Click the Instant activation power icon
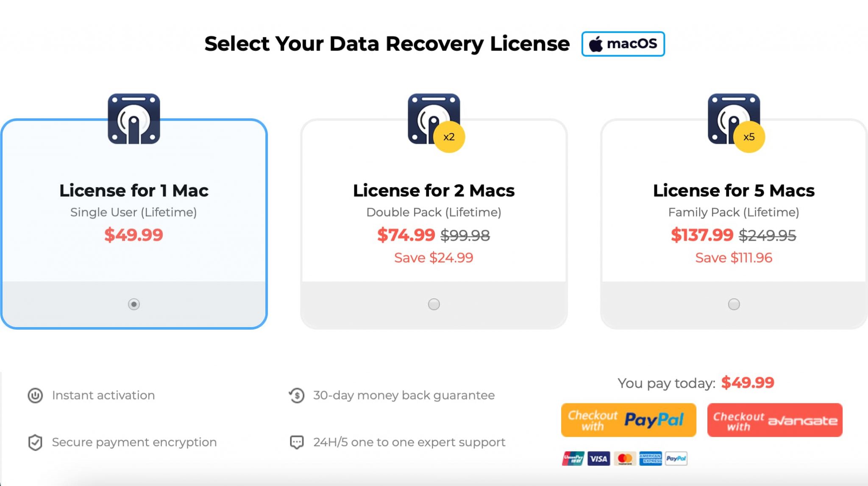868x486 pixels. pos(36,395)
